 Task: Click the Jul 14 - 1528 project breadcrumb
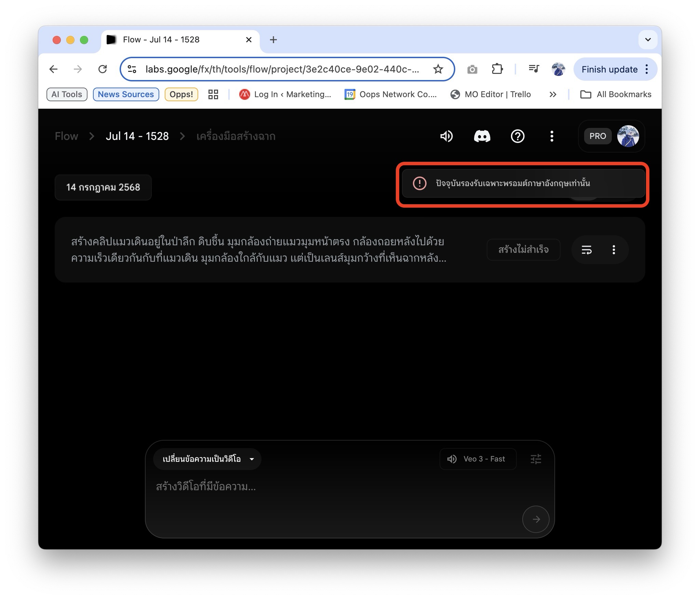[137, 136]
